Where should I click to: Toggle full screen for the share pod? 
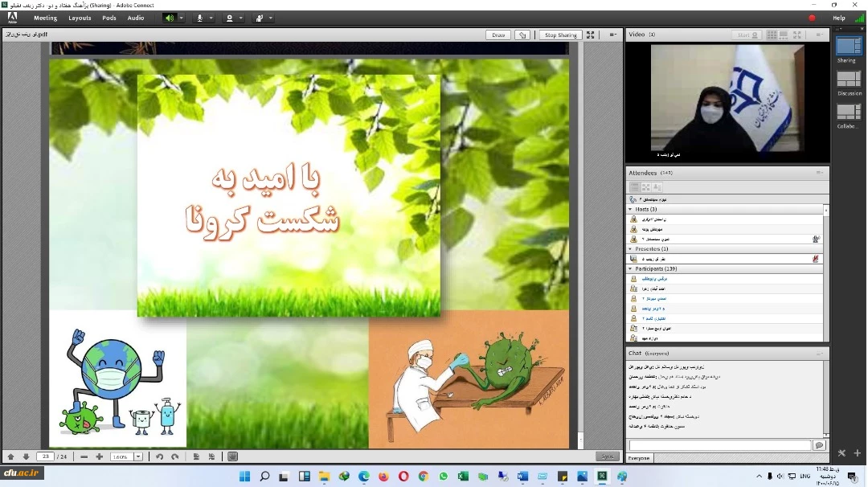[591, 35]
